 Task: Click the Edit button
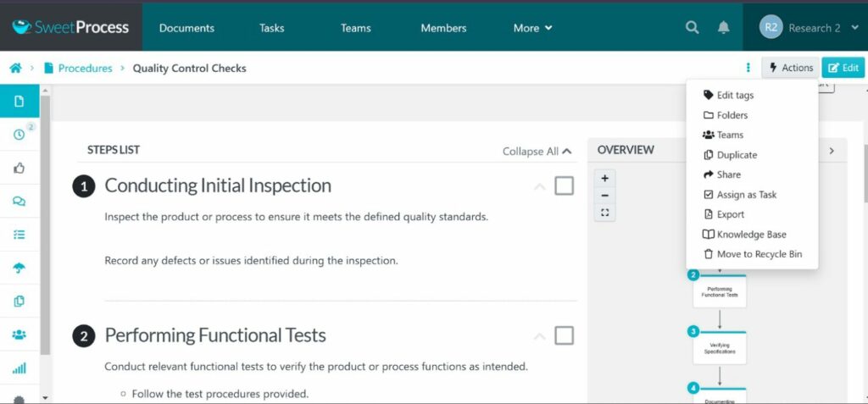pyautogui.click(x=843, y=68)
